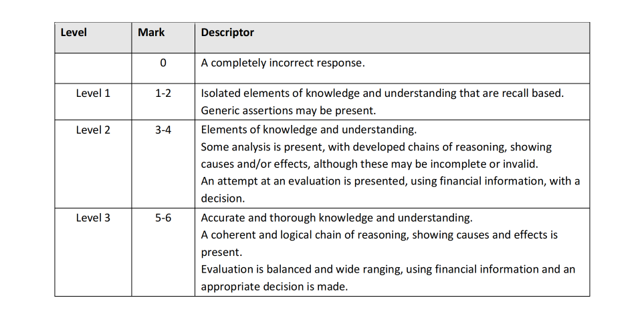This screenshot has height=314, width=644.
Task: Click the "5-6" mark cell
Action: click(163, 218)
